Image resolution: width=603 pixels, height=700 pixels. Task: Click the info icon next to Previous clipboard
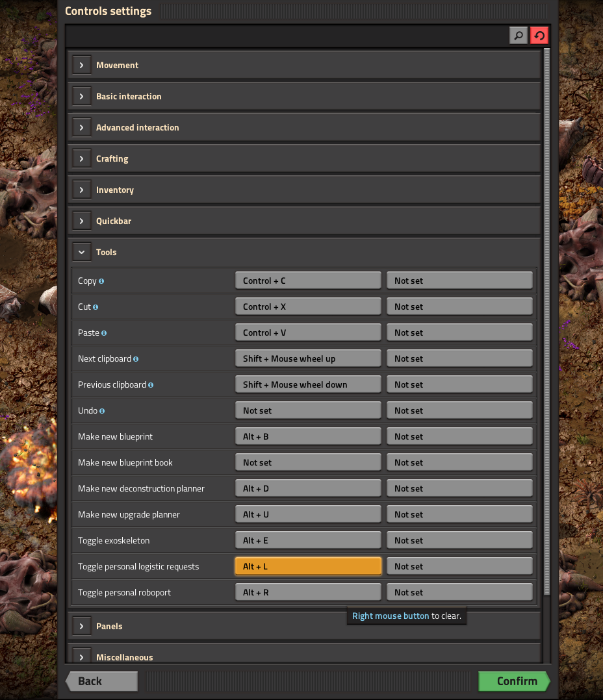[x=151, y=385]
